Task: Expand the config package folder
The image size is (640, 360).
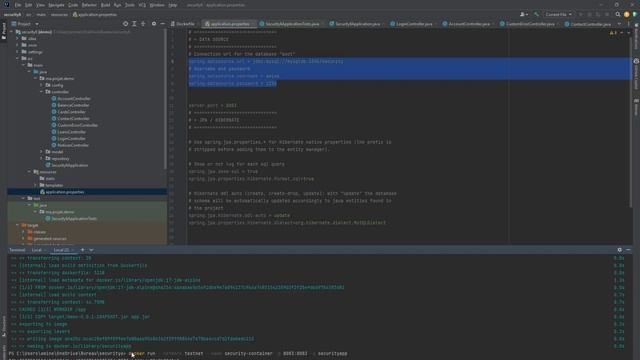Action: 41,85
